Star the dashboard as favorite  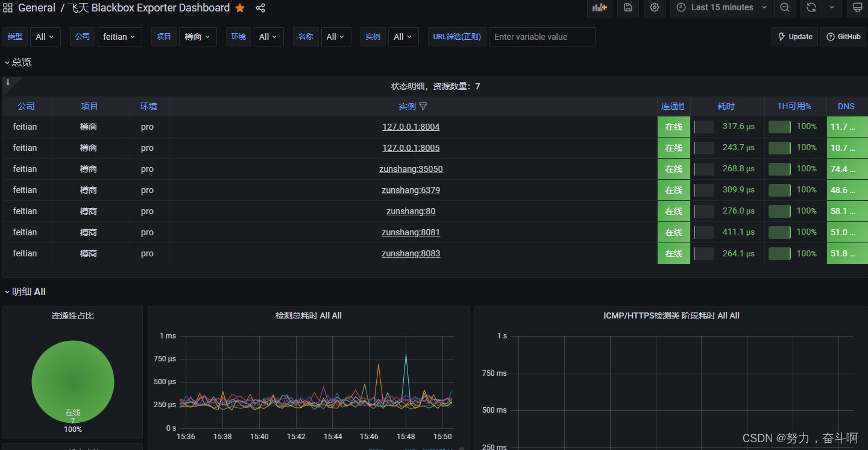[240, 8]
